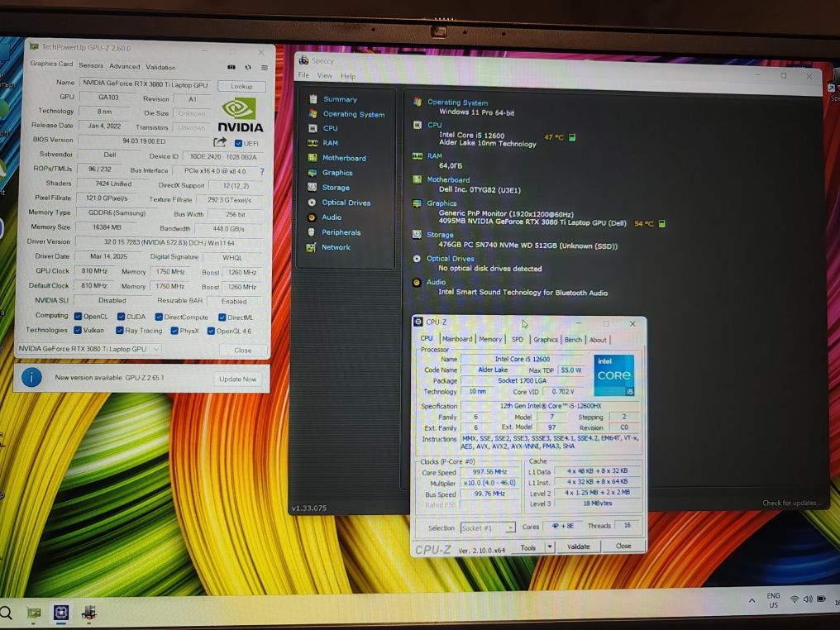
Task: Open the Wi-Fi network tray icon
Action: click(795, 600)
